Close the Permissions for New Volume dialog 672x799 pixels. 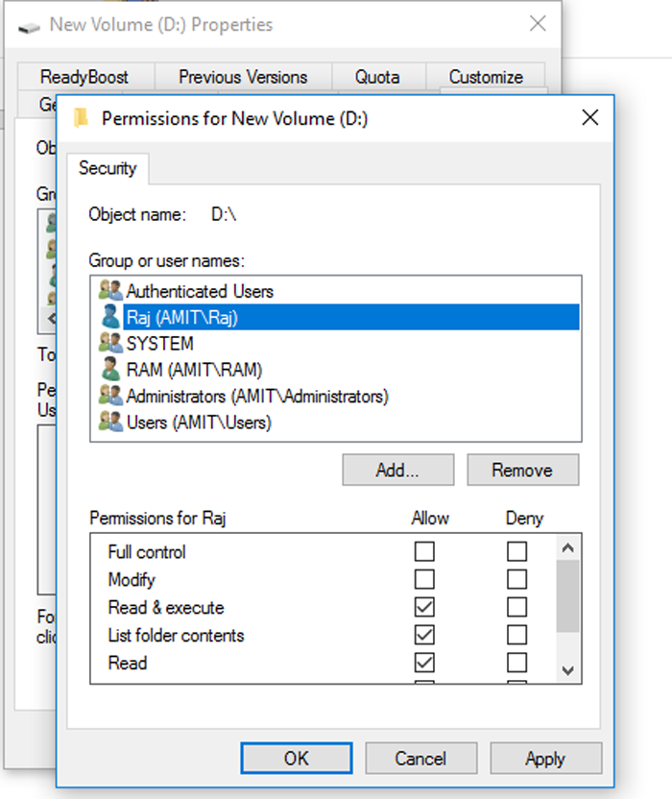[589, 118]
